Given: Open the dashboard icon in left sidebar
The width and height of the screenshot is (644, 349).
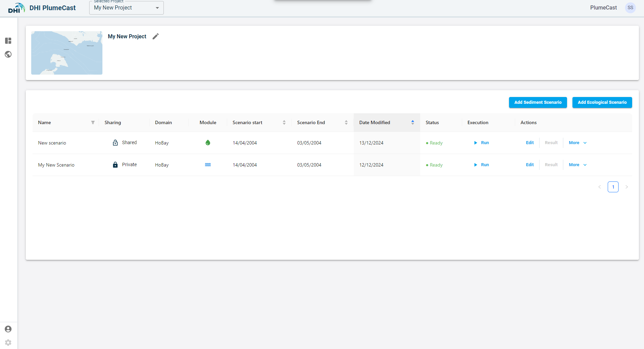Looking at the screenshot, I should click(8, 41).
